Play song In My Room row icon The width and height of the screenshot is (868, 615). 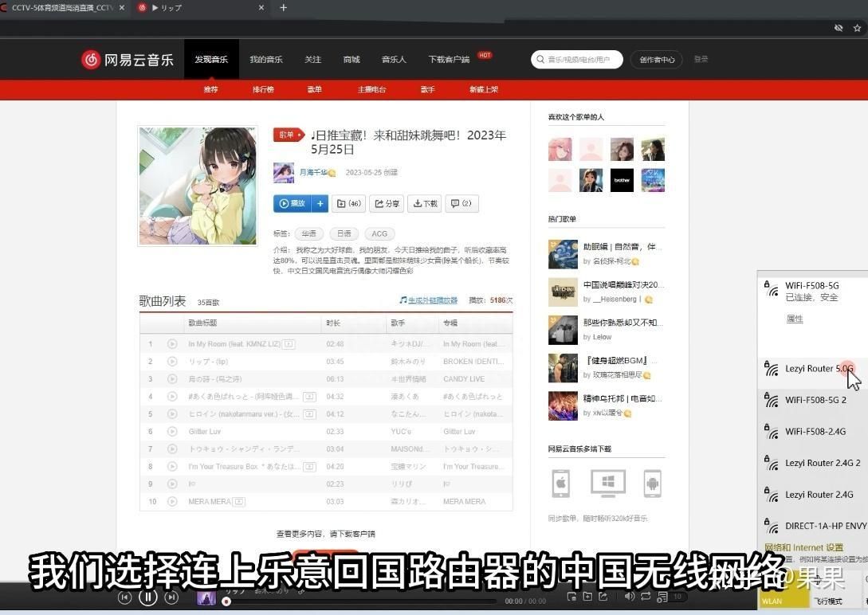[172, 344]
